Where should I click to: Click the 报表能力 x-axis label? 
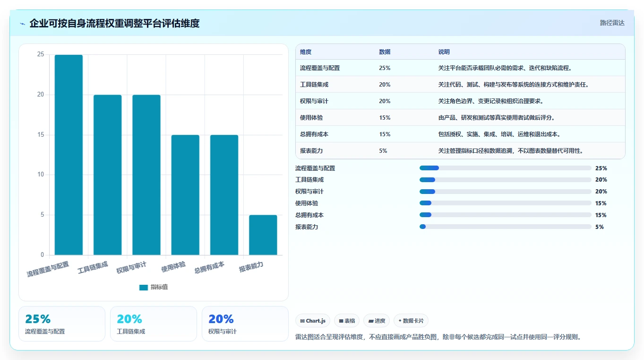(x=251, y=267)
